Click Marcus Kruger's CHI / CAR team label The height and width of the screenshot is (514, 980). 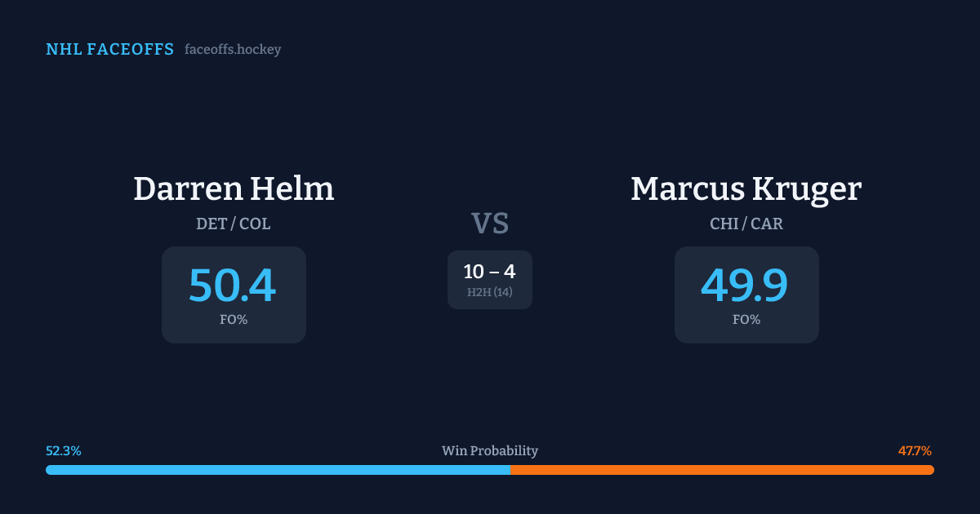tap(746, 224)
